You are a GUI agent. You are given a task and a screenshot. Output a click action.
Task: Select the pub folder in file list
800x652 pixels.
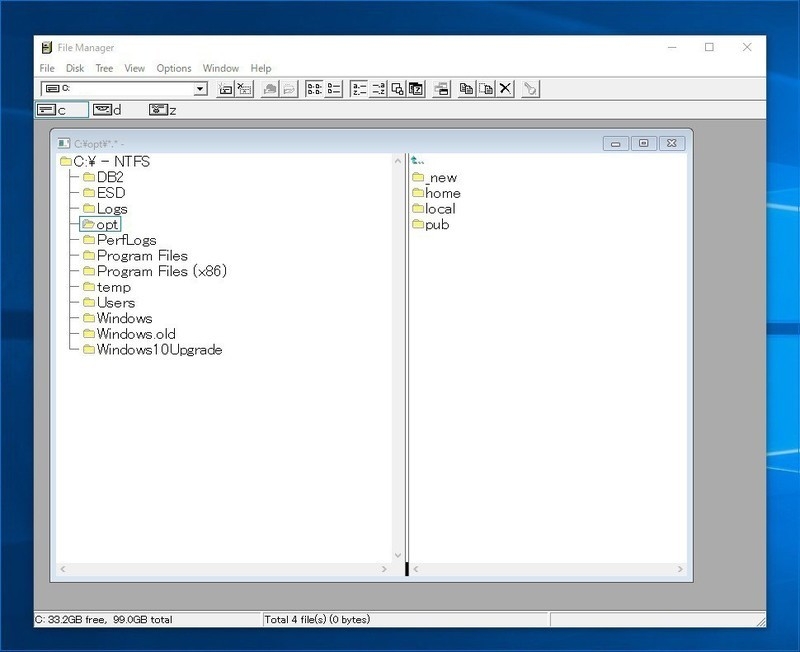tap(431, 224)
